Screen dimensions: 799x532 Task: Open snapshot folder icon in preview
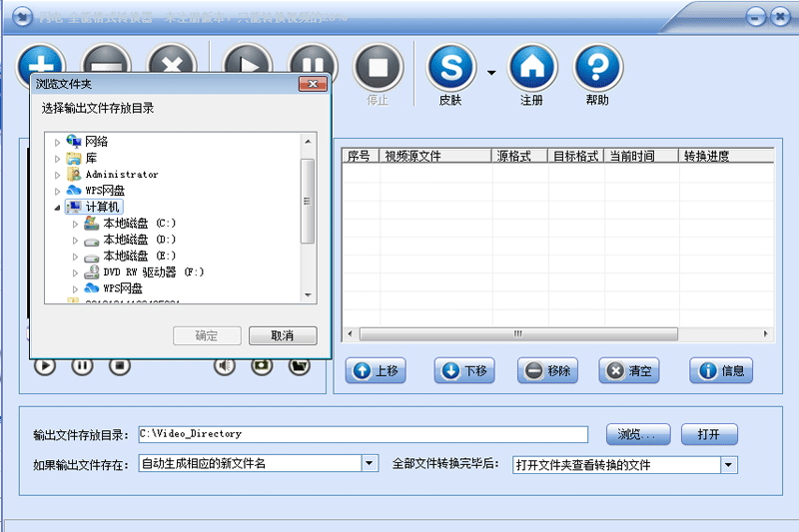click(x=299, y=366)
